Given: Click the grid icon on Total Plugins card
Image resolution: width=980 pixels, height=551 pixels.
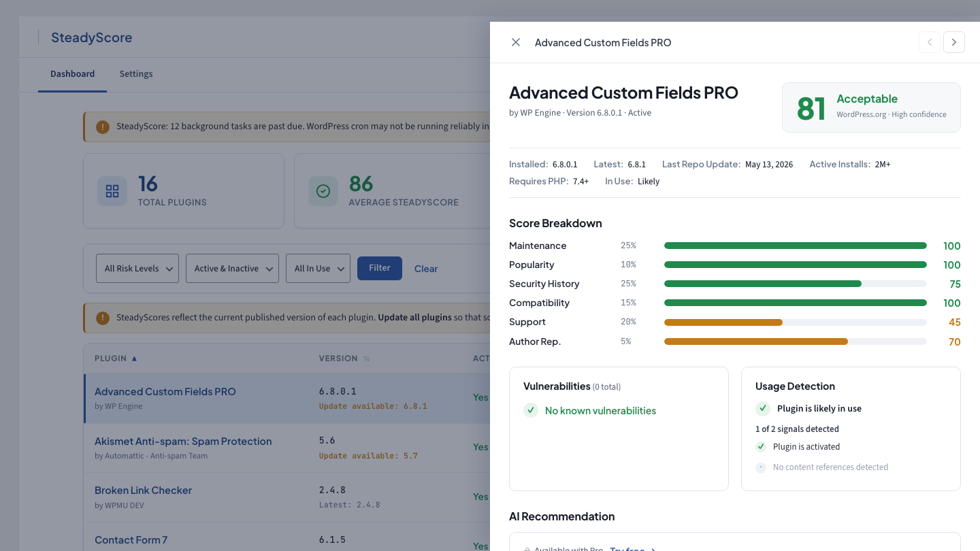Looking at the screenshot, I should pos(112,191).
